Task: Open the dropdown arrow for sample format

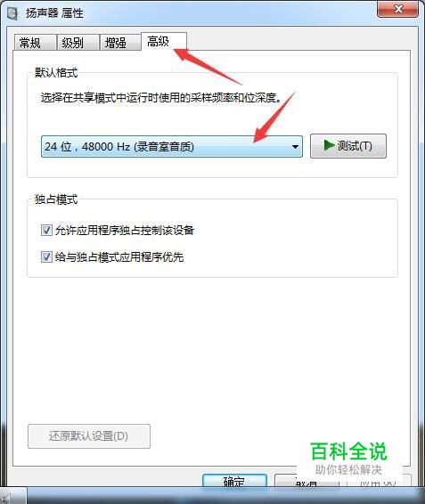Action: (x=295, y=147)
